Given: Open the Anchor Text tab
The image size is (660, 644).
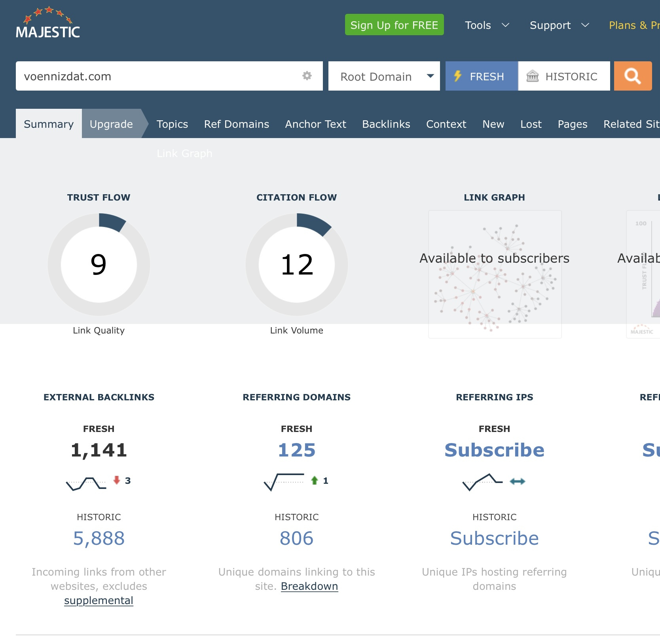Looking at the screenshot, I should tap(316, 124).
